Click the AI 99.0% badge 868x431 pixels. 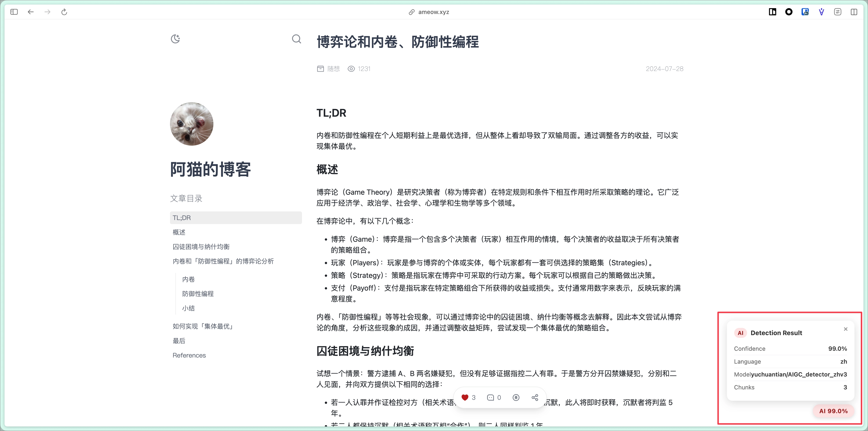(833, 411)
